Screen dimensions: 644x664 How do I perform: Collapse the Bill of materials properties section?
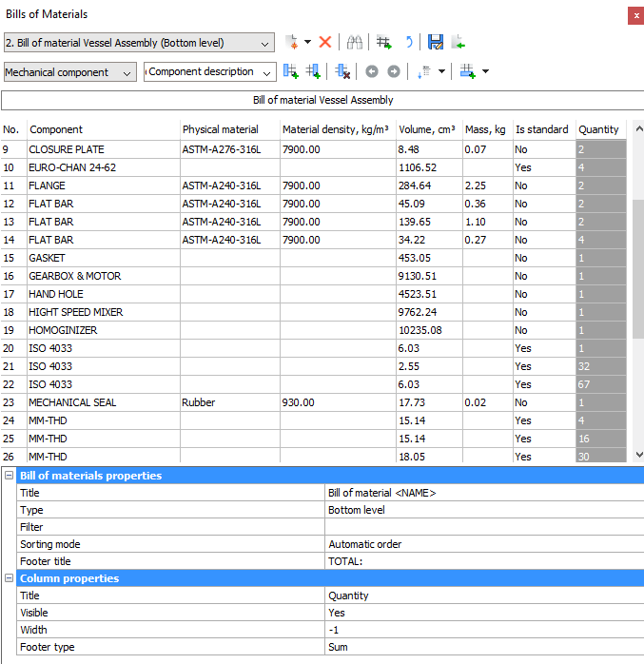click(9, 475)
